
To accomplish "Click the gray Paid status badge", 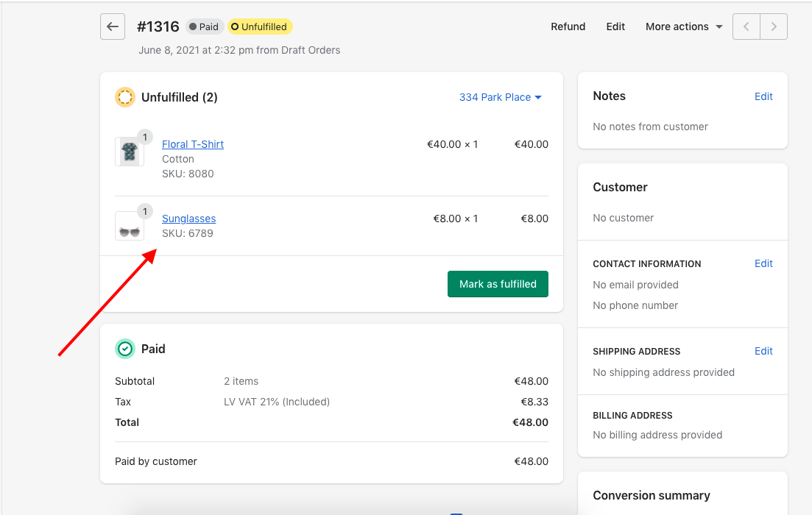I will [204, 26].
